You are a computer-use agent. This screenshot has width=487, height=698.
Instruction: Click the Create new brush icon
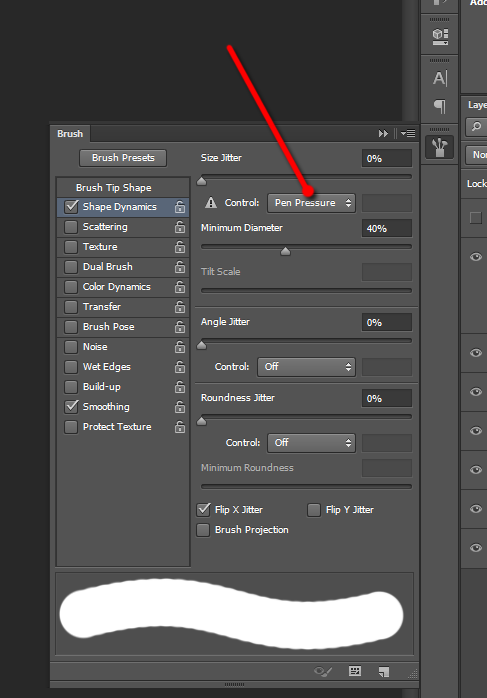(x=383, y=671)
